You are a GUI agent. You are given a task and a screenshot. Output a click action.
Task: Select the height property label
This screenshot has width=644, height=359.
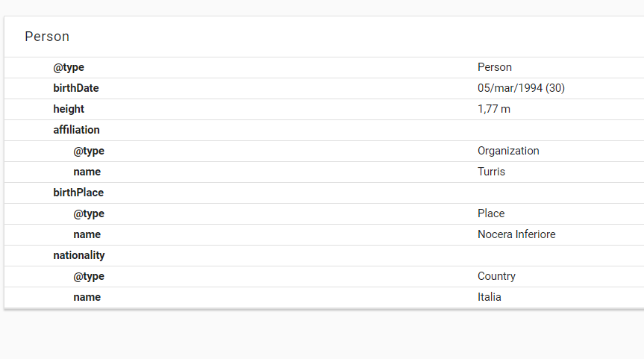(x=69, y=109)
